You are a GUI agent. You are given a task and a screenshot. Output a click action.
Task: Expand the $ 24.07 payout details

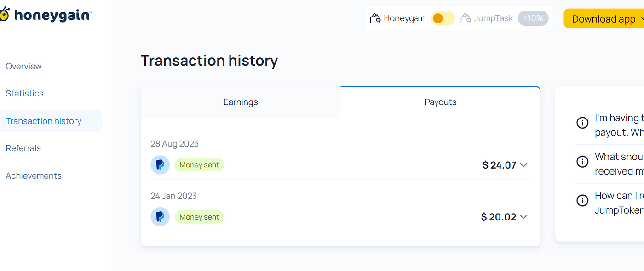point(523,165)
